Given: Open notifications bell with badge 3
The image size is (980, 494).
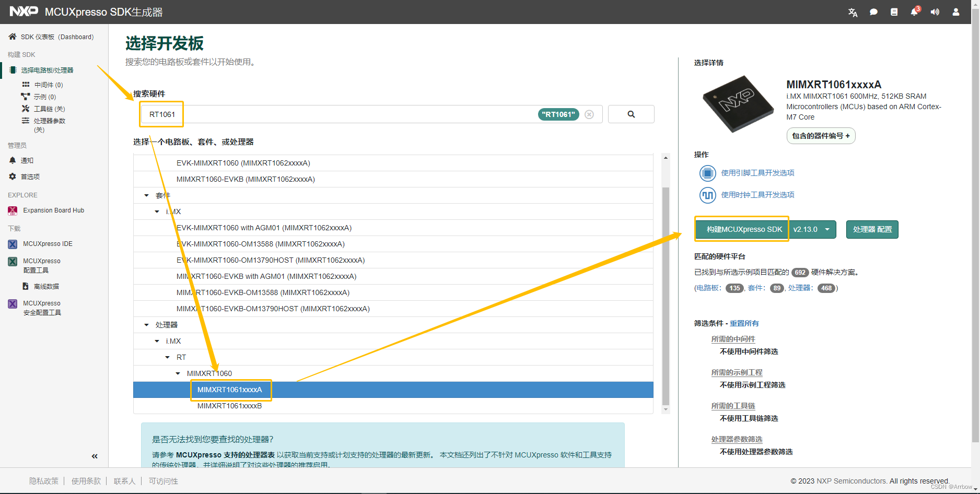Looking at the screenshot, I should click(x=914, y=11).
